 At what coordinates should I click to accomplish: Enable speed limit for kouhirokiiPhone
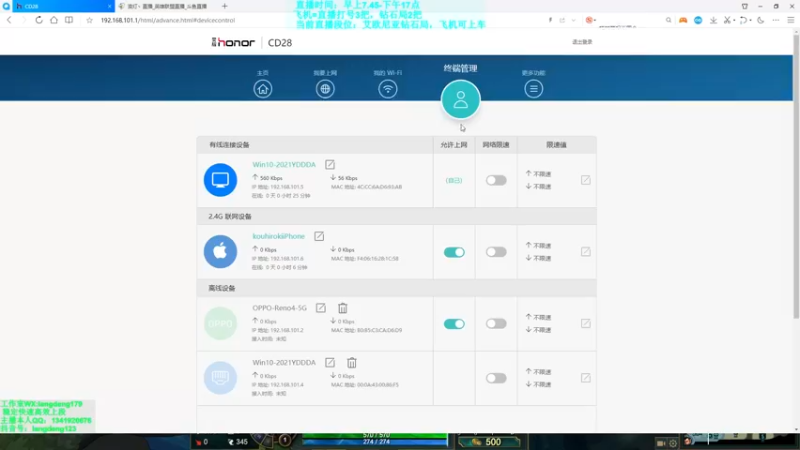tap(496, 252)
